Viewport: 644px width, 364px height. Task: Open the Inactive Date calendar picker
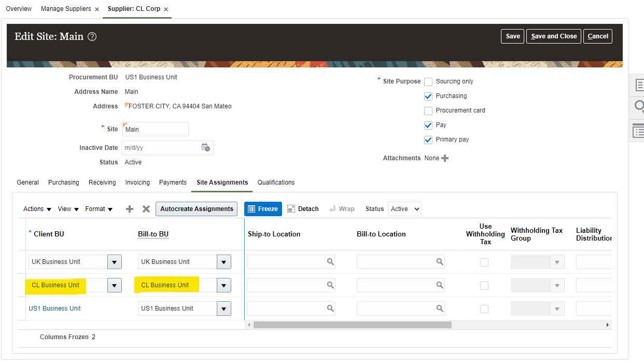[205, 147]
